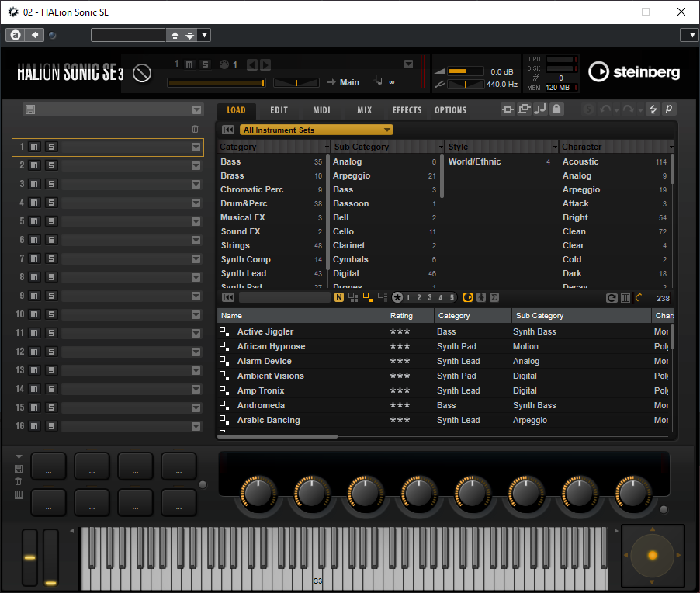Select the Strings category filter
700x593 pixels.
(235, 245)
